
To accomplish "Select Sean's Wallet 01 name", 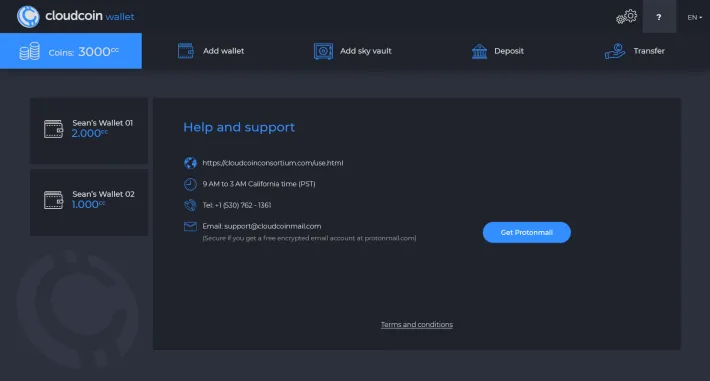I will (103, 123).
